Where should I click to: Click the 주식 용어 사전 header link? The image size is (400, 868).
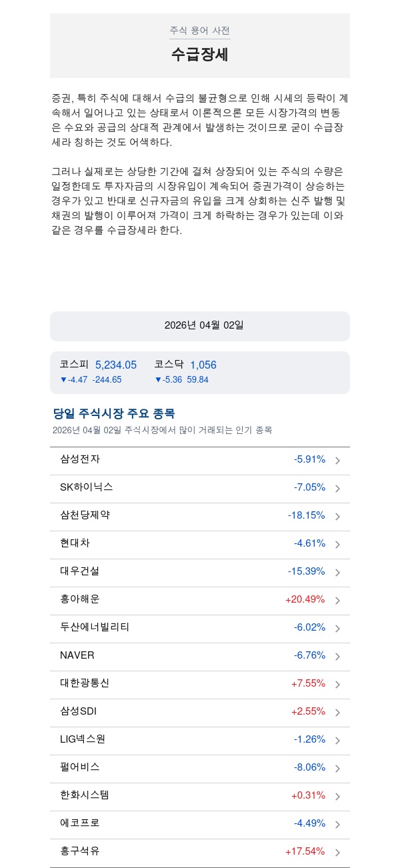pyautogui.click(x=199, y=31)
